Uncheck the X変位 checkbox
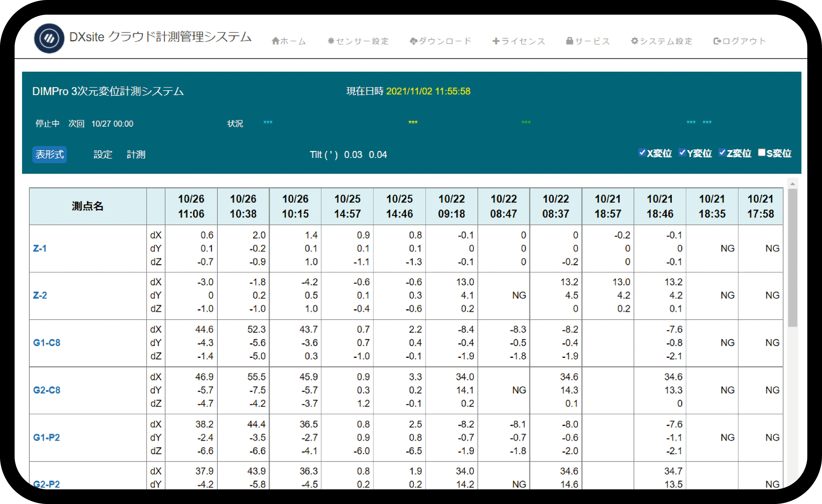This screenshot has height=504, width=822. [x=642, y=153]
